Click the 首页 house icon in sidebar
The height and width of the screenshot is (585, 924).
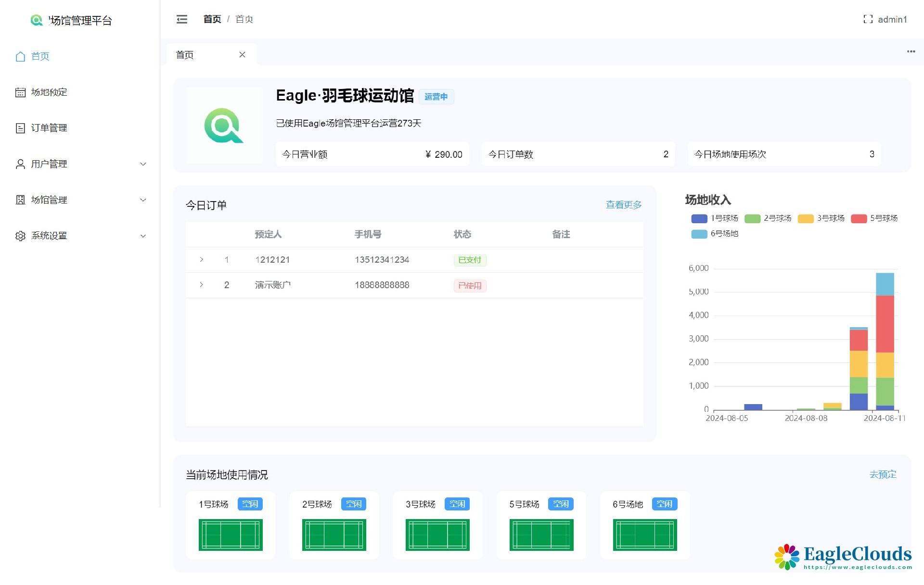pos(20,56)
